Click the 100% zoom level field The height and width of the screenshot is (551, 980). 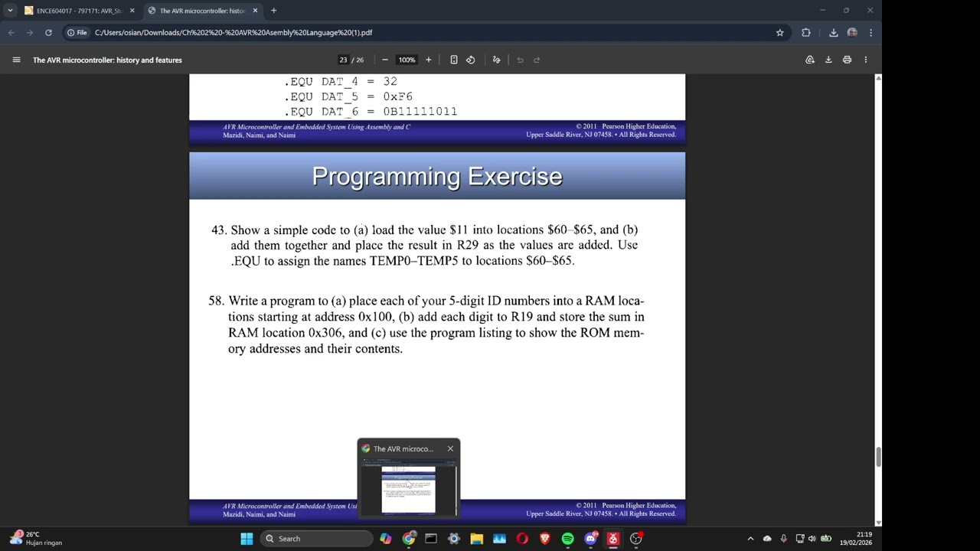[x=407, y=60]
